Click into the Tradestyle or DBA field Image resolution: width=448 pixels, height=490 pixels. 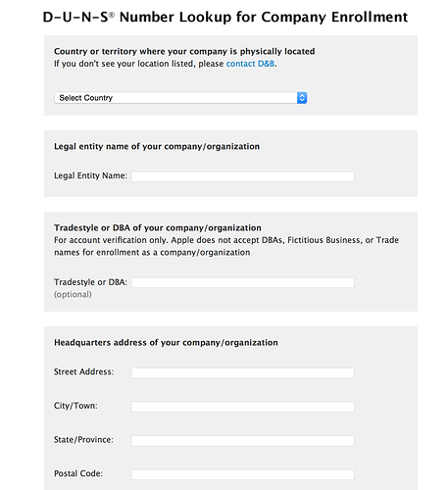243,282
